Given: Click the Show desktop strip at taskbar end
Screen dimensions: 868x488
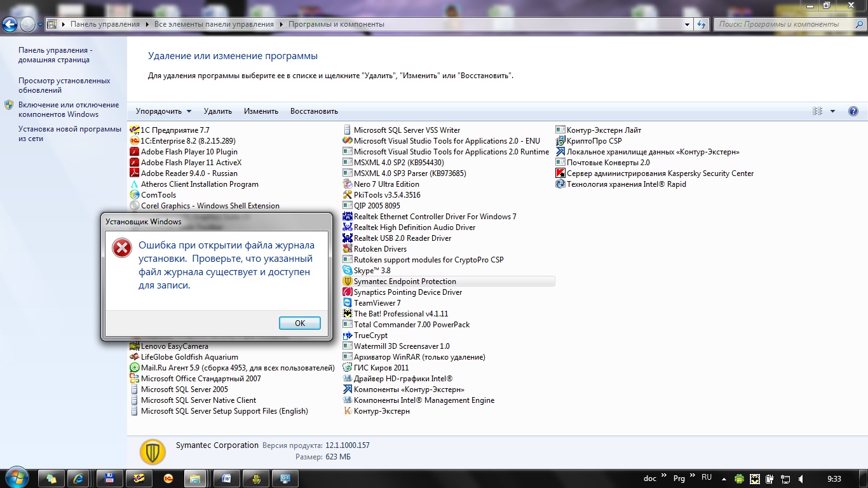Looking at the screenshot, I should [x=864, y=478].
